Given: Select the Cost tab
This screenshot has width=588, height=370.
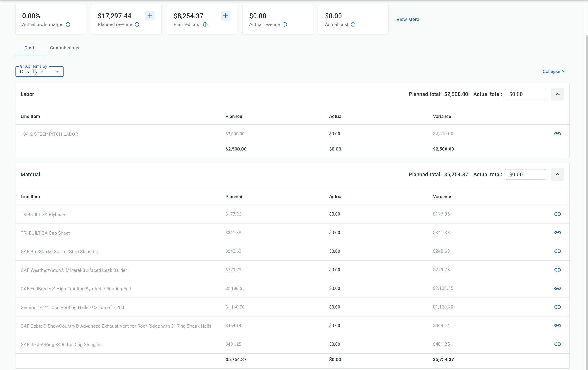Looking at the screenshot, I should pyautogui.click(x=29, y=48).
